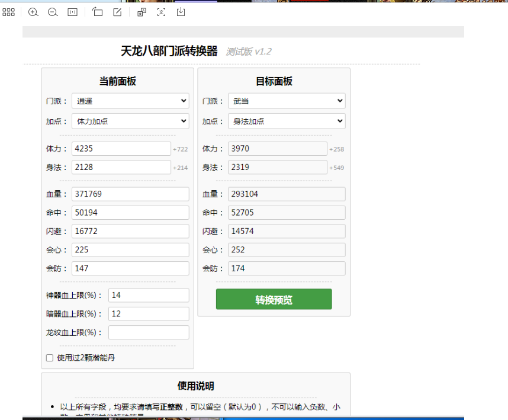Screen dimensions: 508x420
Task: Click the image translate icon
Action: click(142, 12)
